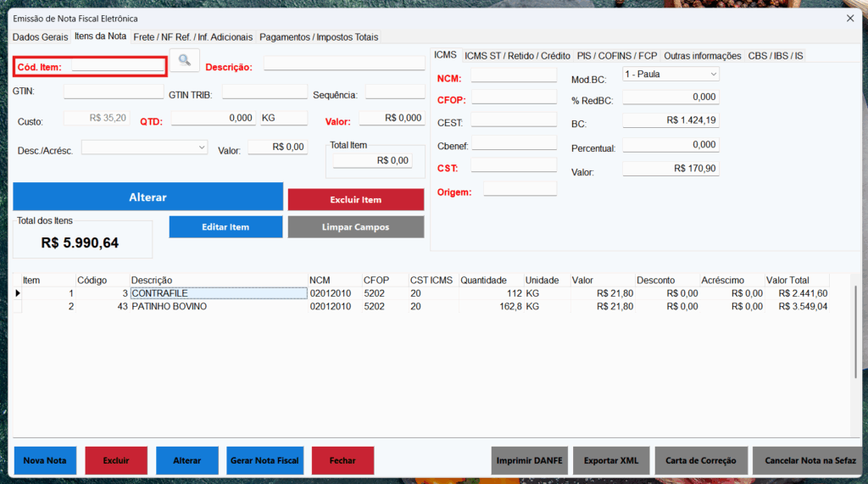Click the Editar Item button

pos(225,227)
